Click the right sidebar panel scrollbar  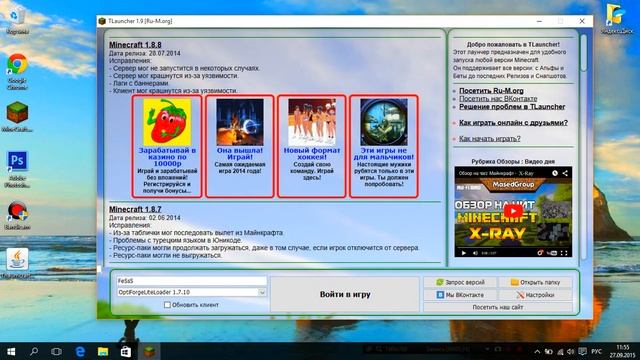[x=584, y=53]
